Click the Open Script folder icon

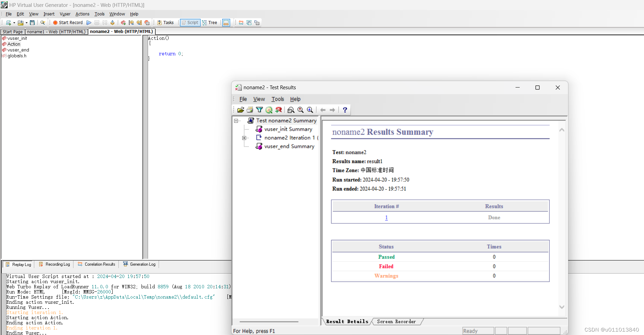tap(21, 23)
